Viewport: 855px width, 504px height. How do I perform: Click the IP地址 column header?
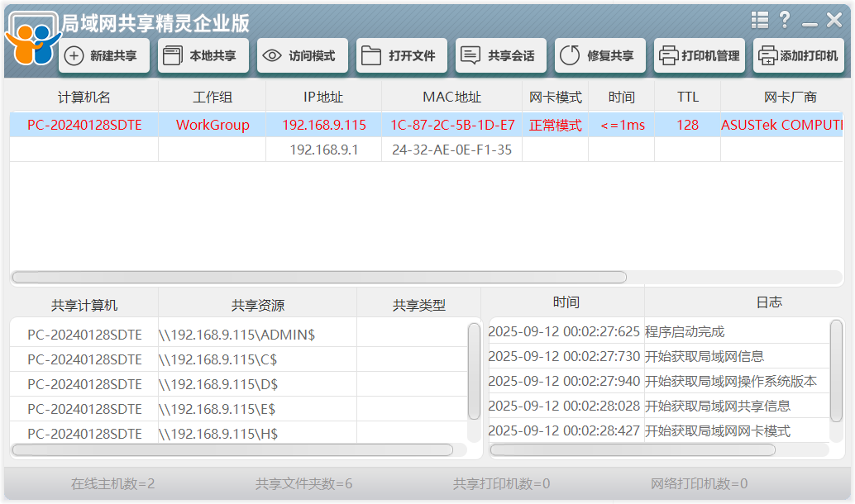[x=323, y=97]
